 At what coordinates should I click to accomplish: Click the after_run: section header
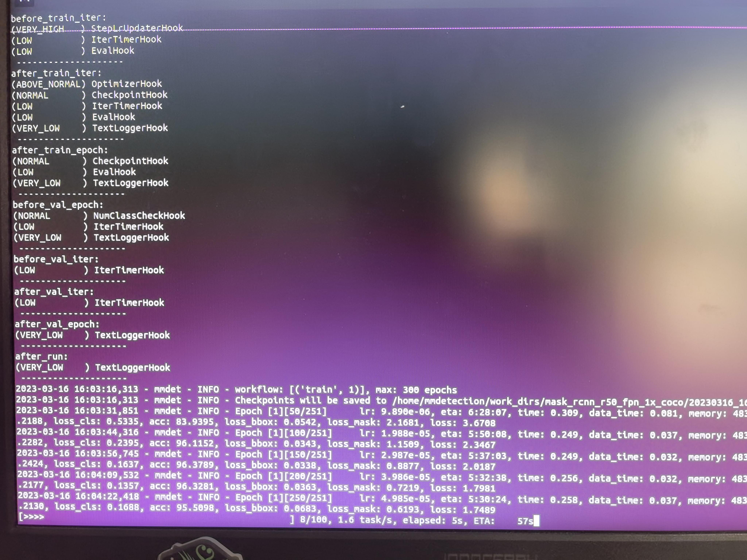(x=42, y=356)
